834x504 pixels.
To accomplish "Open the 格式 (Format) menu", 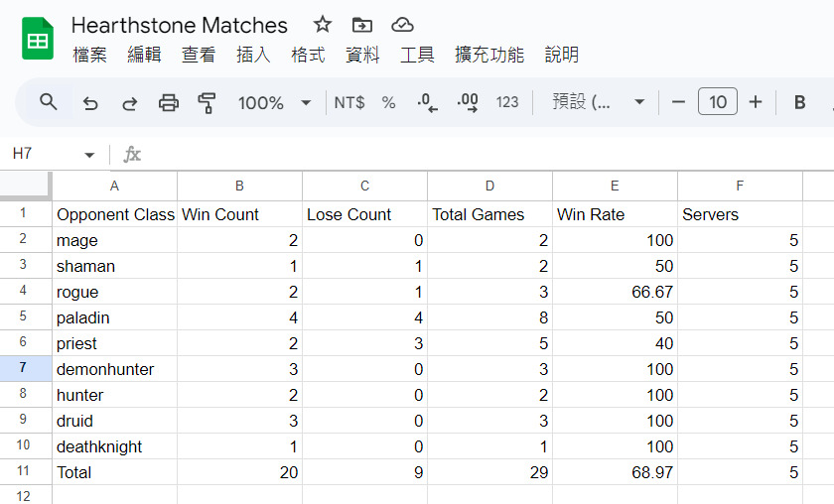I will click(308, 55).
